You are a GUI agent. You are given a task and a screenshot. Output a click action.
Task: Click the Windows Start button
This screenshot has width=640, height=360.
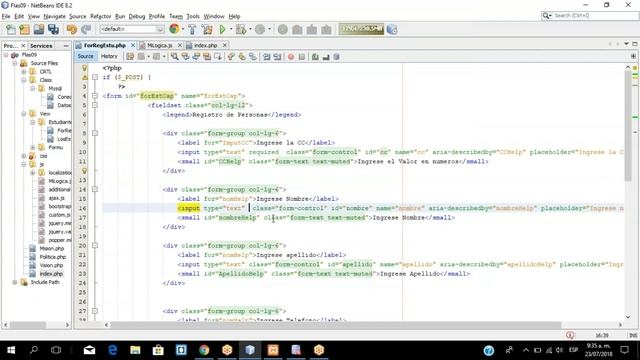click(11, 350)
